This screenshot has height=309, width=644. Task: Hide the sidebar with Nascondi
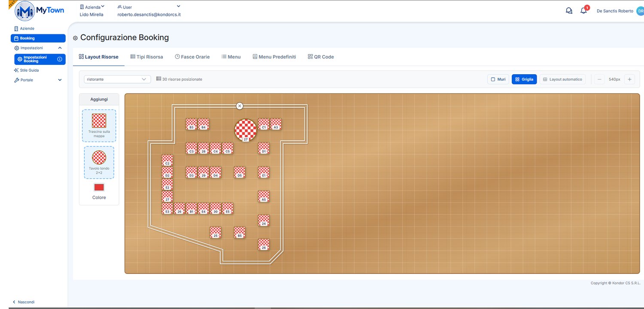point(24,302)
